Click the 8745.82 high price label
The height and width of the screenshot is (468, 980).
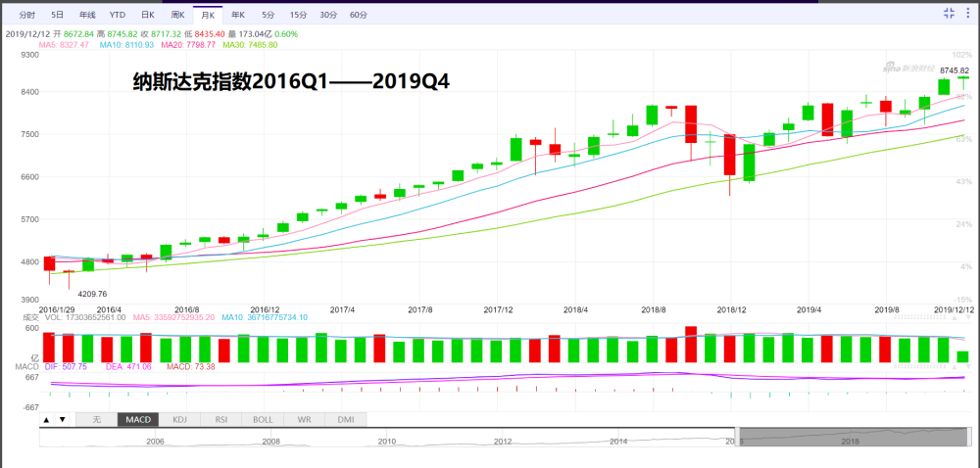(x=955, y=70)
